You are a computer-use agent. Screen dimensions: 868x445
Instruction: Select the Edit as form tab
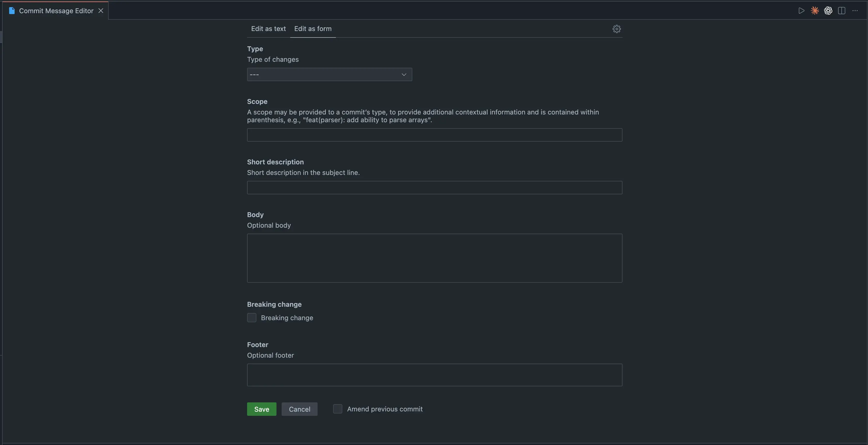click(313, 29)
